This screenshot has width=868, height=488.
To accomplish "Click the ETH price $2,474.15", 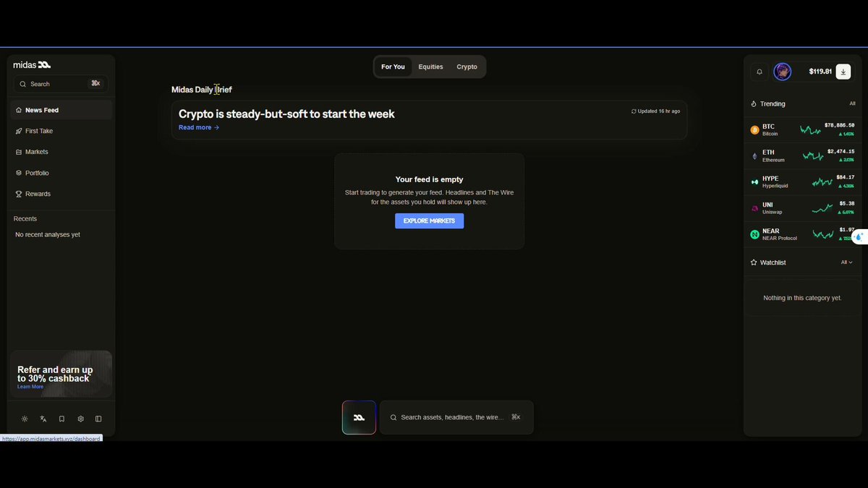I will tap(841, 151).
